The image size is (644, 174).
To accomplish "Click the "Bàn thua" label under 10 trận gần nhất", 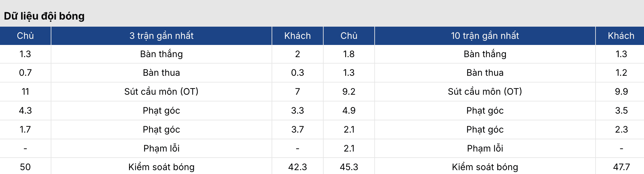I will (485, 73).
